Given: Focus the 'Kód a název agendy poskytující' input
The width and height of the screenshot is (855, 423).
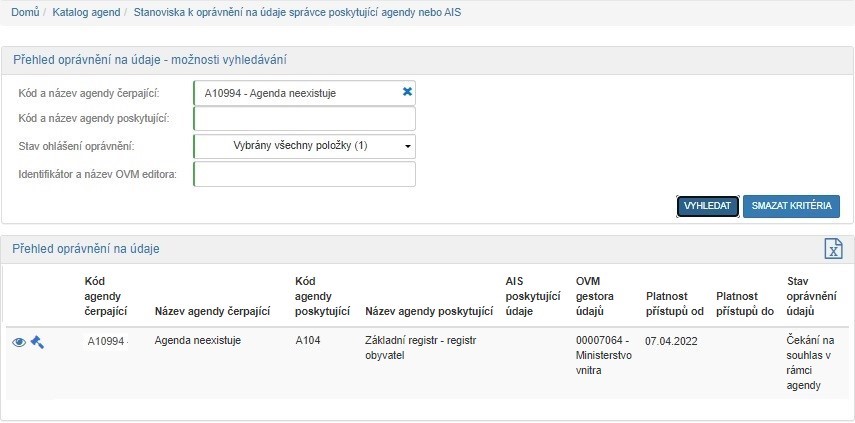Looking at the screenshot, I should click(304, 119).
